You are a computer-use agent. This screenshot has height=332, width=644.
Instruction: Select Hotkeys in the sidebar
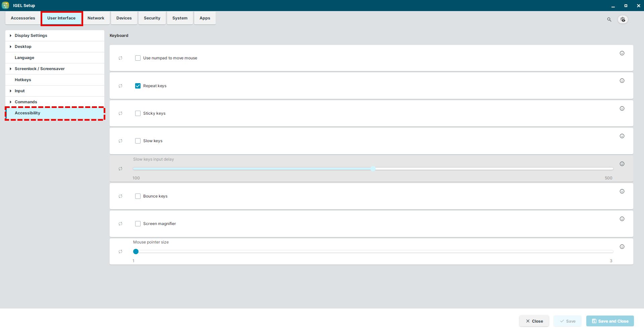(23, 80)
